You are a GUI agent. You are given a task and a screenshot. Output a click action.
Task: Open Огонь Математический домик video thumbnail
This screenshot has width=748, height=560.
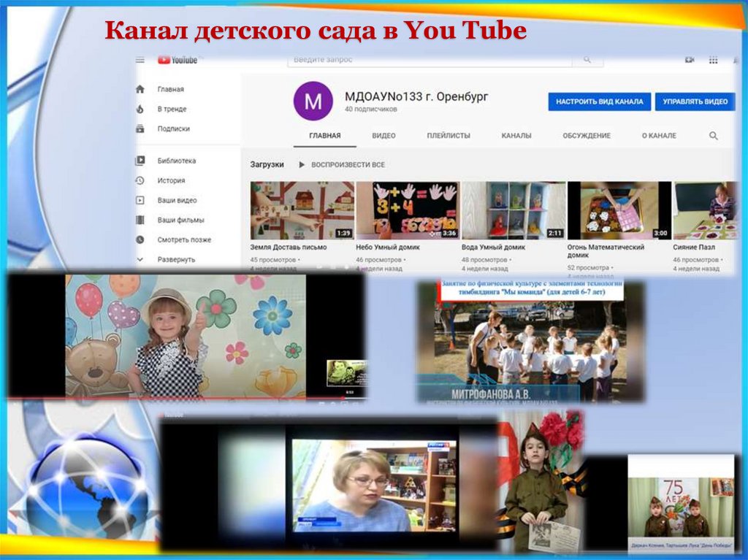click(619, 210)
